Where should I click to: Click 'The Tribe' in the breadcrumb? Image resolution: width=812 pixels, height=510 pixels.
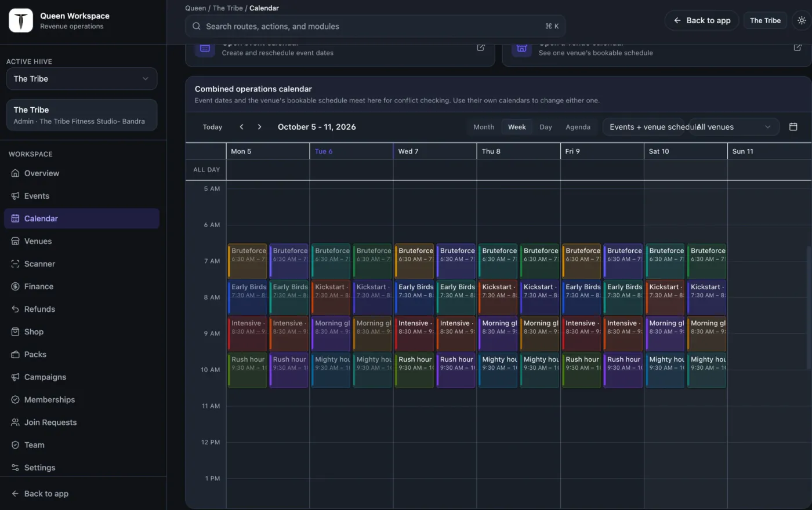[x=228, y=8]
